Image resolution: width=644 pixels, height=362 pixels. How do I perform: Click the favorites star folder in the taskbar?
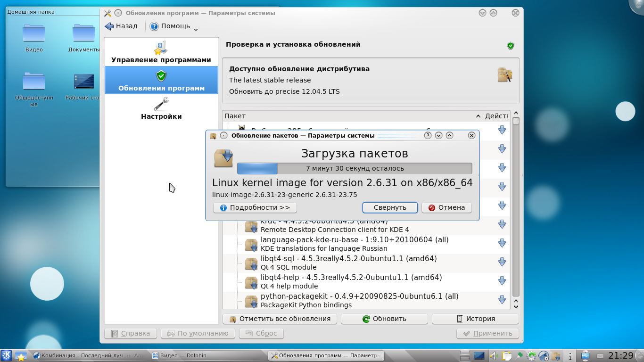[20, 356]
